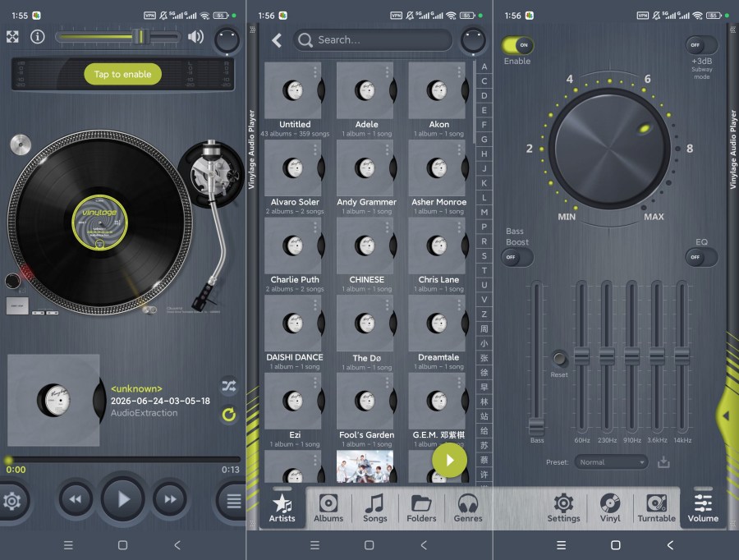Open the Settings tab on the volume screen
Screen dimensions: 739x560
pyautogui.click(x=563, y=508)
